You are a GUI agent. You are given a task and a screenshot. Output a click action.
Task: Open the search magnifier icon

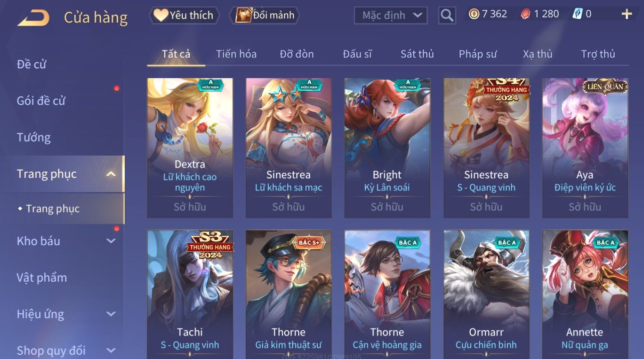447,15
